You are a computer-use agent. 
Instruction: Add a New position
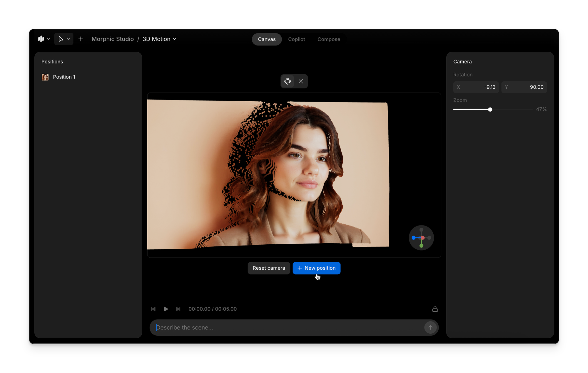[316, 268]
